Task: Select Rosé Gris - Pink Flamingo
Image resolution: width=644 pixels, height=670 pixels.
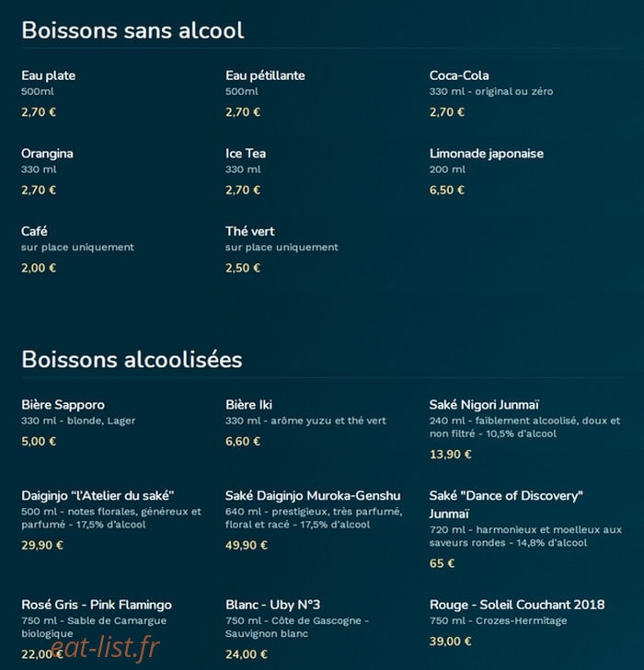Action: pyautogui.click(x=97, y=605)
